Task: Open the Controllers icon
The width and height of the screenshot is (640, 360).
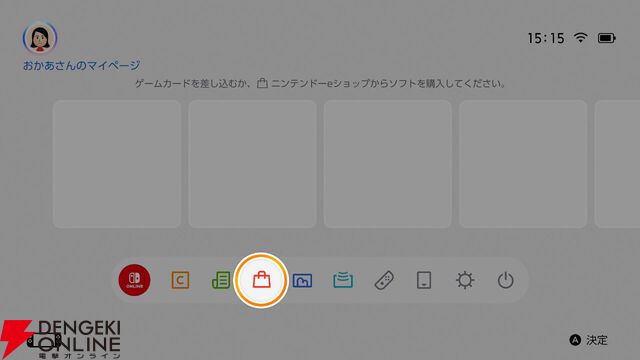Action: pos(384,280)
